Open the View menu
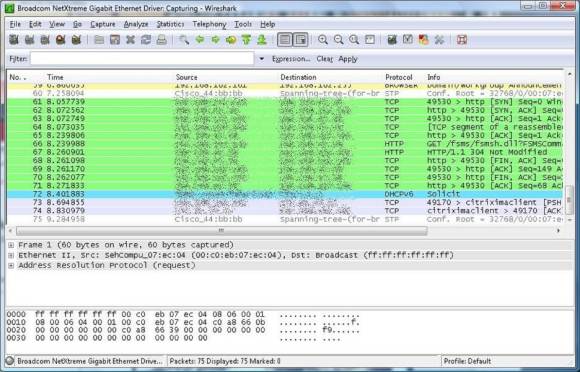580x372 pixels. (x=57, y=24)
